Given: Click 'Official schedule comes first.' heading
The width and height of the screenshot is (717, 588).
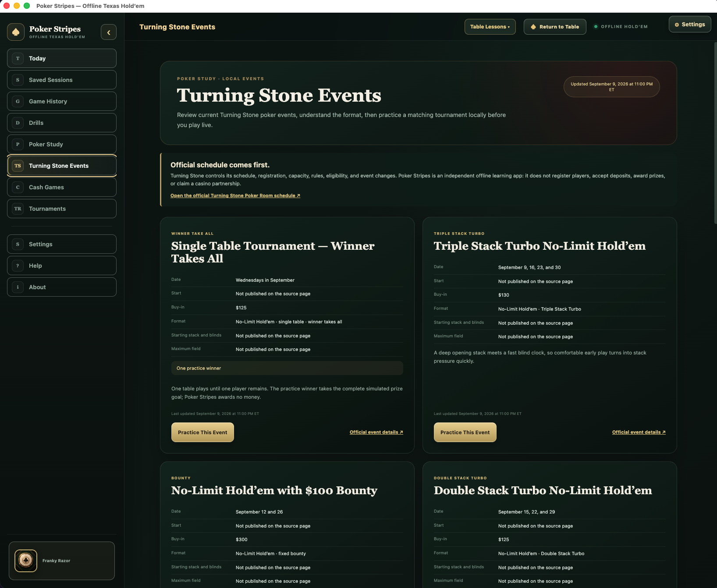Looking at the screenshot, I should click(x=220, y=165).
